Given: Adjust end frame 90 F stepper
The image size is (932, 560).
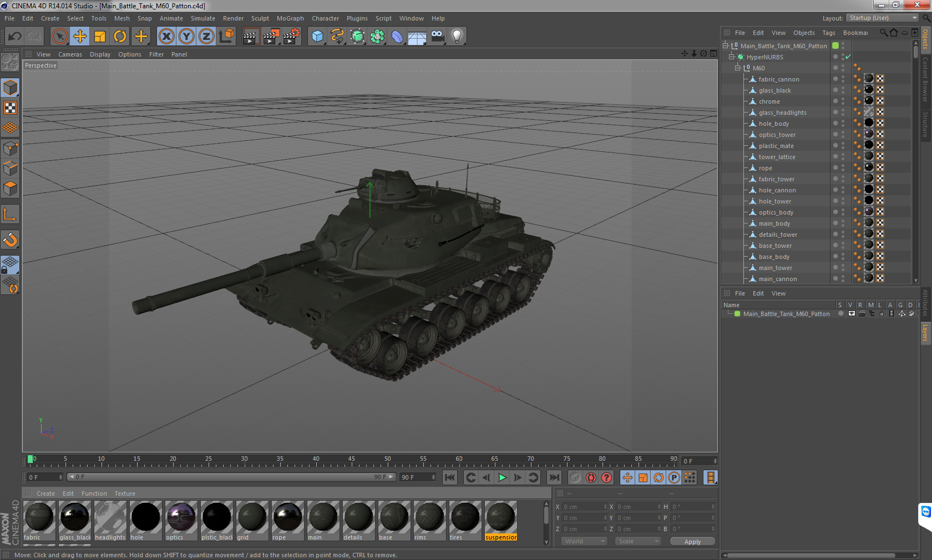Looking at the screenshot, I should [433, 477].
